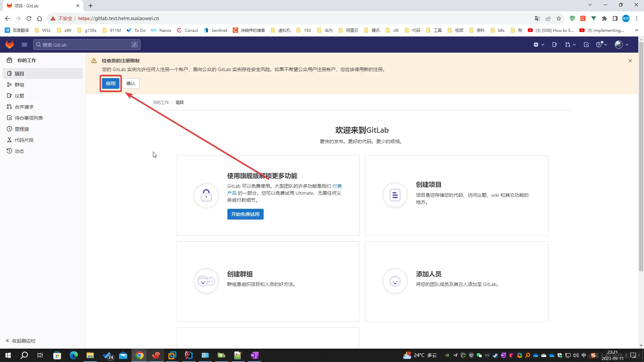644x362 pixels.
Task: Click the GitLab fox logo
Action: pyautogui.click(x=9, y=45)
